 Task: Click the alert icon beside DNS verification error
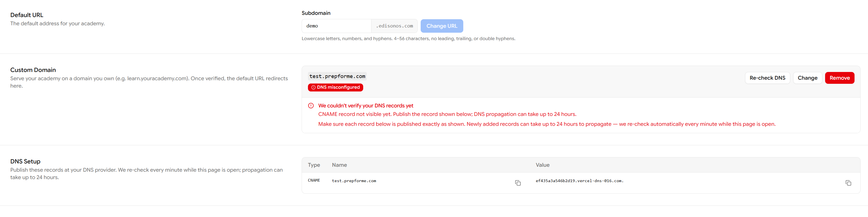311,106
